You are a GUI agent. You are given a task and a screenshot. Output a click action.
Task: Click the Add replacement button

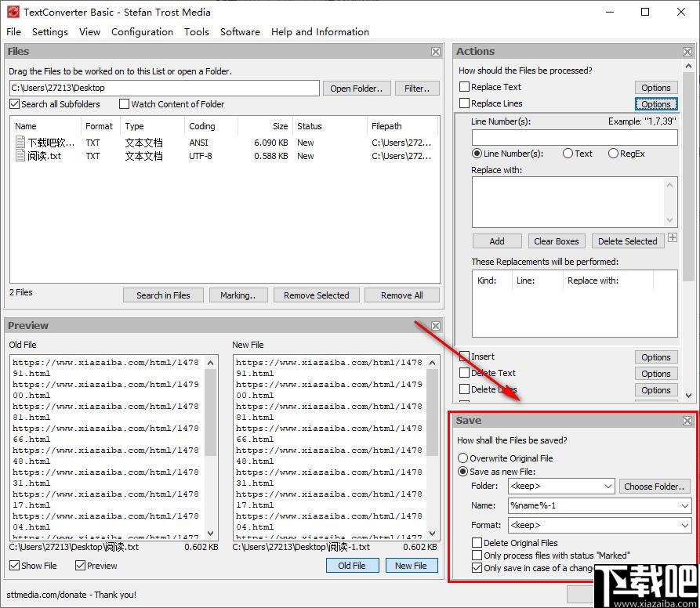point(497,241)
